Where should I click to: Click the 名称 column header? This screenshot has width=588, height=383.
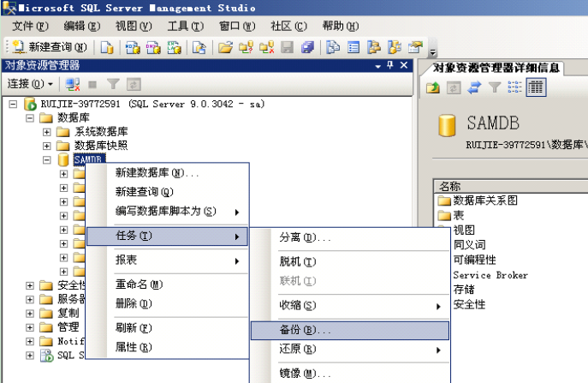tap(511, 186)
